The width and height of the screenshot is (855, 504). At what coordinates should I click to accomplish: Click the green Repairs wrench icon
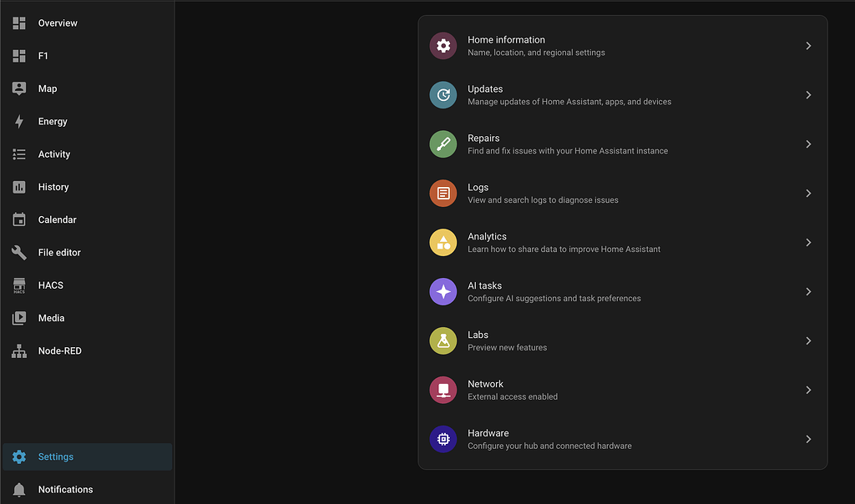pyautogui.click(x=443, y=144)
